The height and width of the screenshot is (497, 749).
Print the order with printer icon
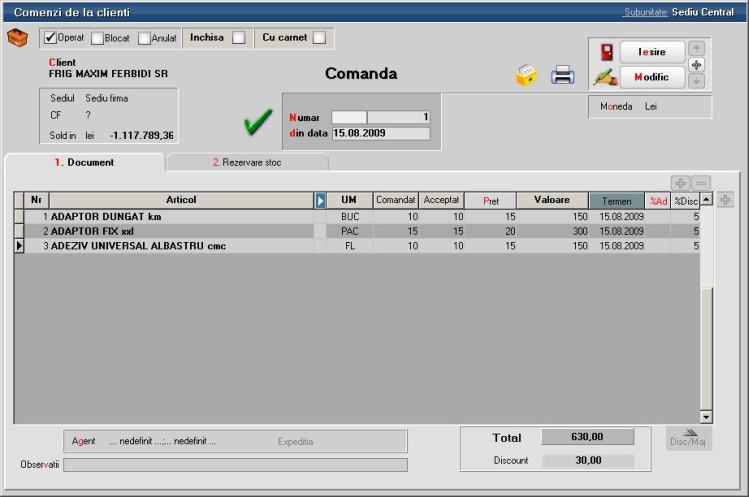pos(562,75)
